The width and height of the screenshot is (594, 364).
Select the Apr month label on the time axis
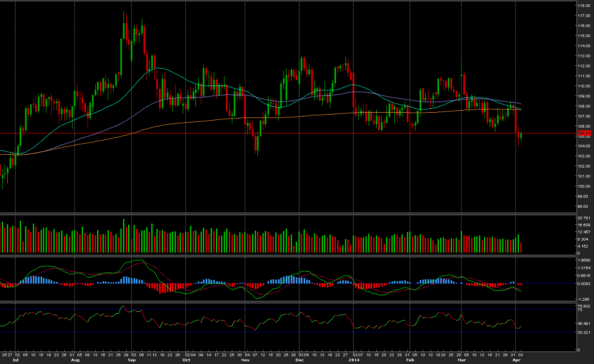516,361
